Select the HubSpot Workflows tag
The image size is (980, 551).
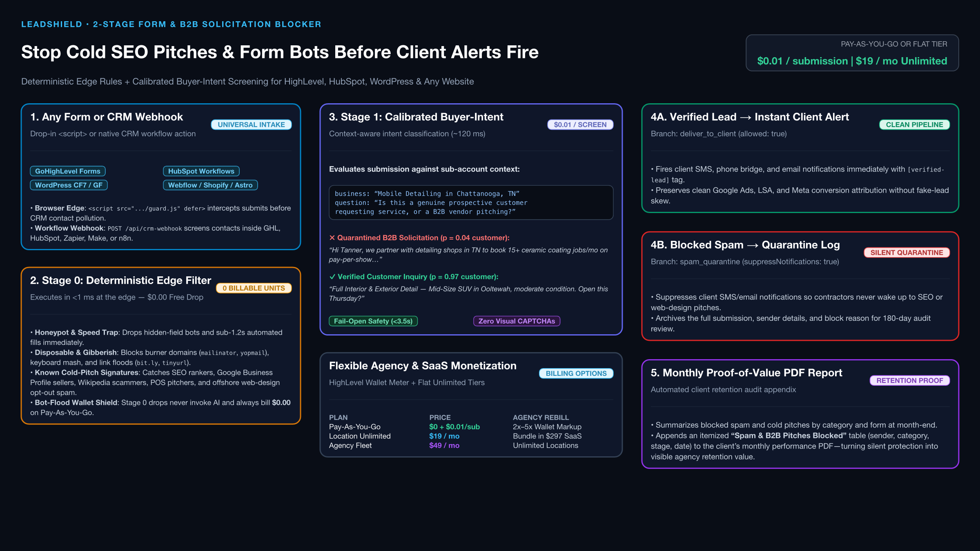point(201,171)
